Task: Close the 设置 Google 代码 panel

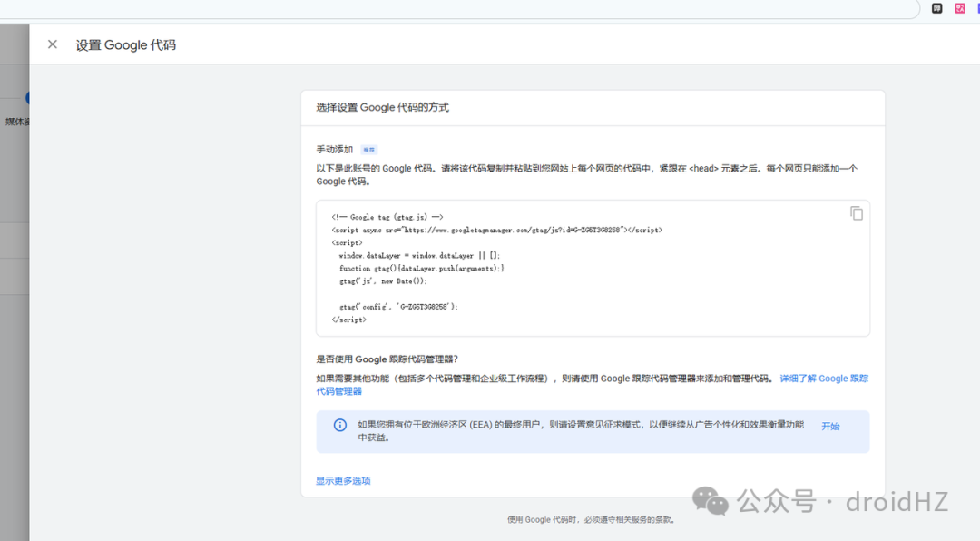Action: pyautogui.click(x=53, y=44)
